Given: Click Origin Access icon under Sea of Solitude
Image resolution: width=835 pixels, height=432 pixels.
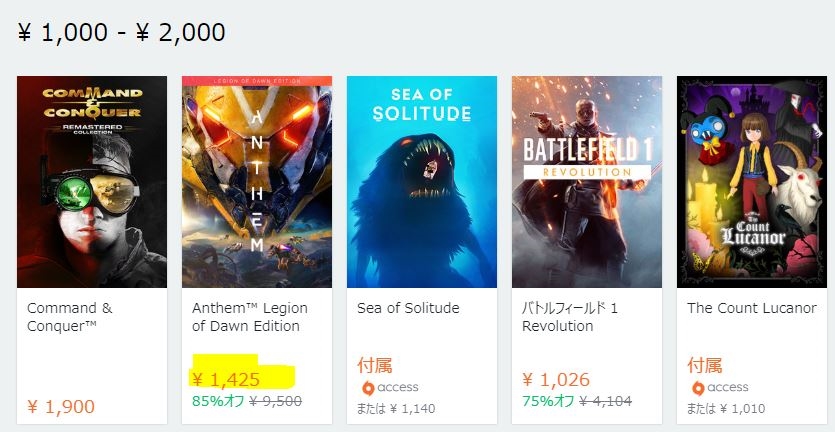Looking at the screenshot, I should (x=368, y=388).
